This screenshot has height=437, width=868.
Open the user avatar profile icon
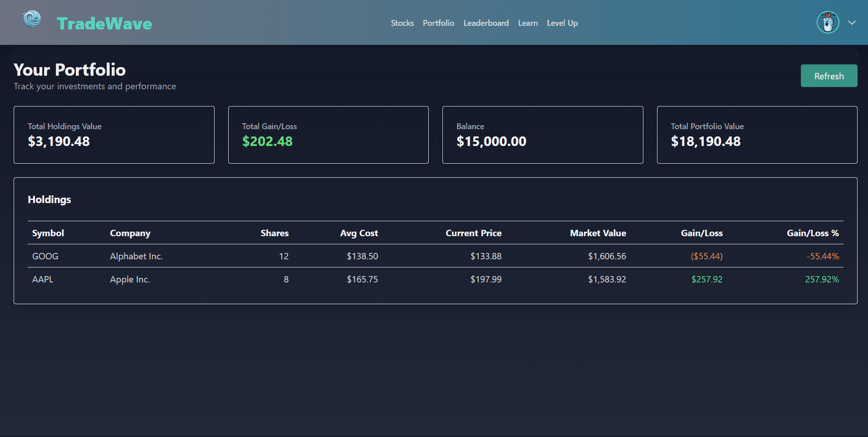828,22
